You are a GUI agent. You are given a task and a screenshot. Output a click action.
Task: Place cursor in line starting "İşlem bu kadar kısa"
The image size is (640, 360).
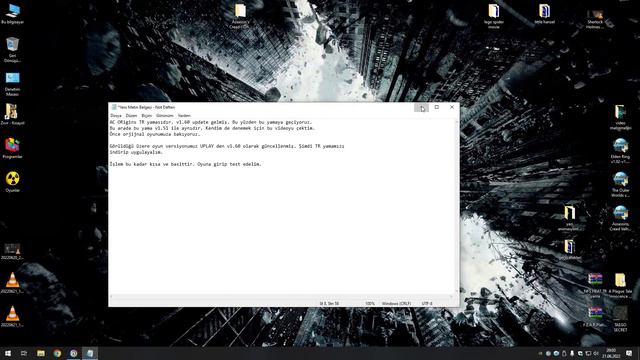185,164
